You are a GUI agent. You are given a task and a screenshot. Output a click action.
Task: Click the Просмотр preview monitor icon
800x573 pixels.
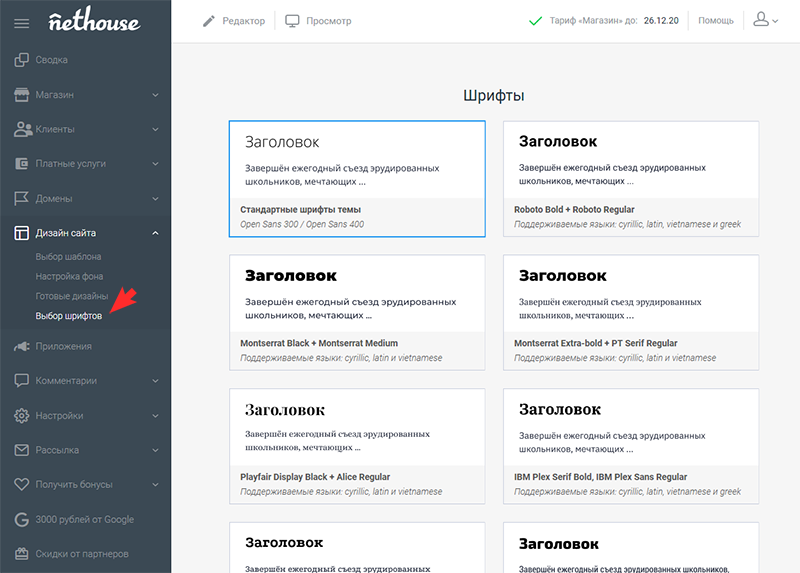click(x=292, y=21)
